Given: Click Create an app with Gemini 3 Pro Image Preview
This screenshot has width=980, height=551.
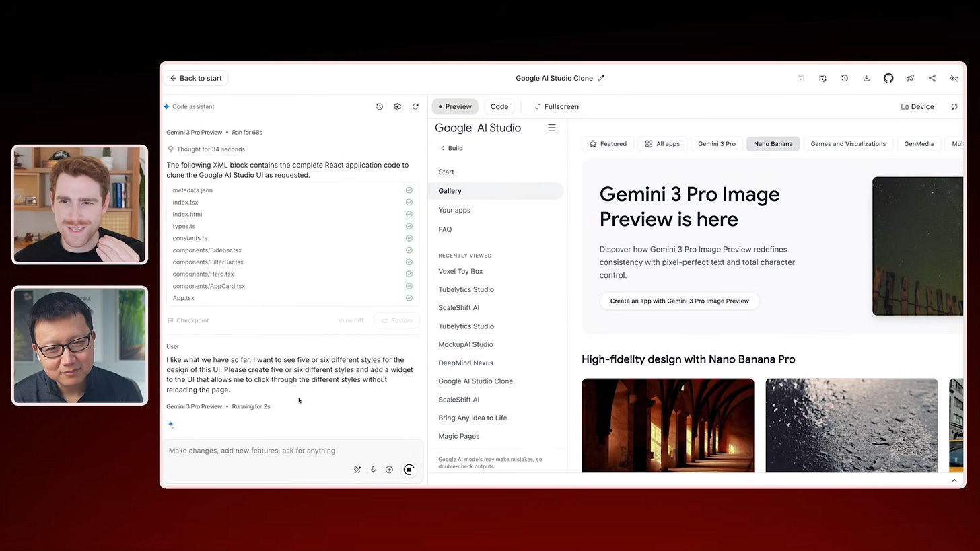Looking at the screenshot, I should (679, 301).
